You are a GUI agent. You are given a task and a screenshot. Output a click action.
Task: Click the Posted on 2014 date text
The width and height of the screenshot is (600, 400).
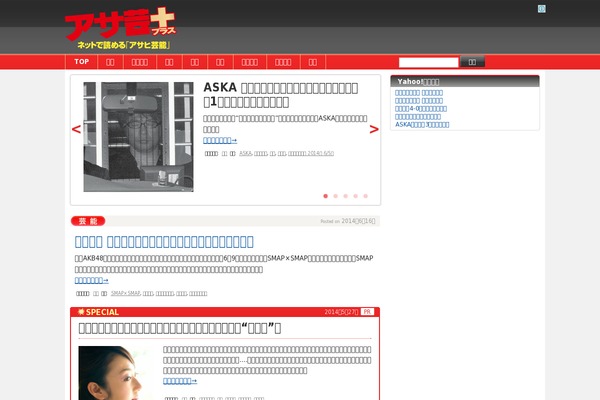pos(348,221)
